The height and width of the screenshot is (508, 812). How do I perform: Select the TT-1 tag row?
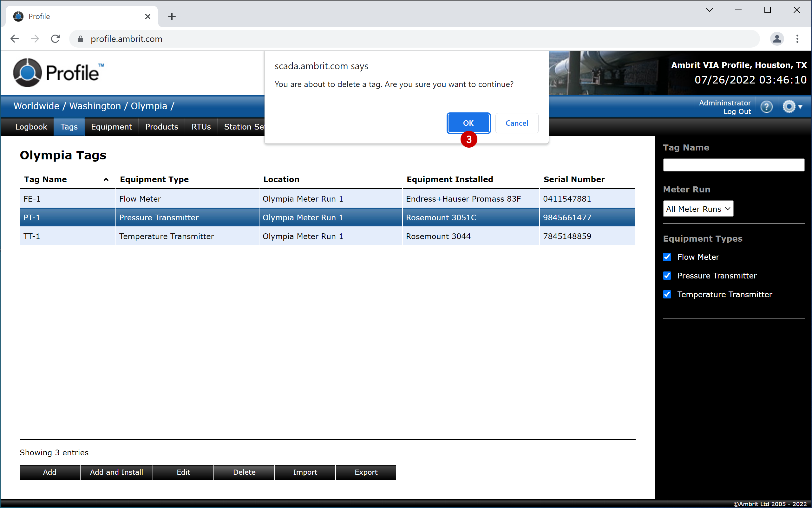click(x=327, y=237)
